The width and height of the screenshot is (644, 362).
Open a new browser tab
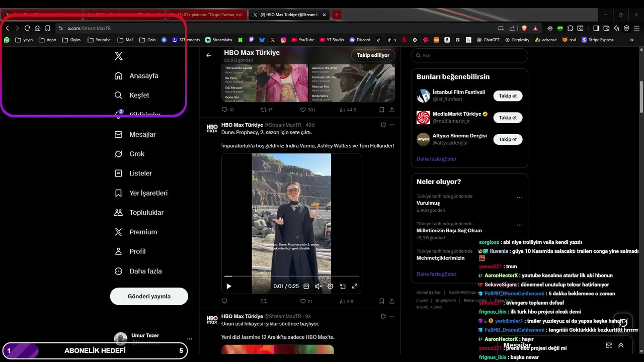point(337,15)
